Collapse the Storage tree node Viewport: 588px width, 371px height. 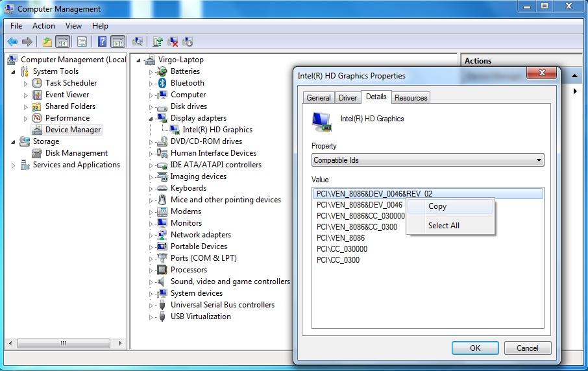coord(14,141)
